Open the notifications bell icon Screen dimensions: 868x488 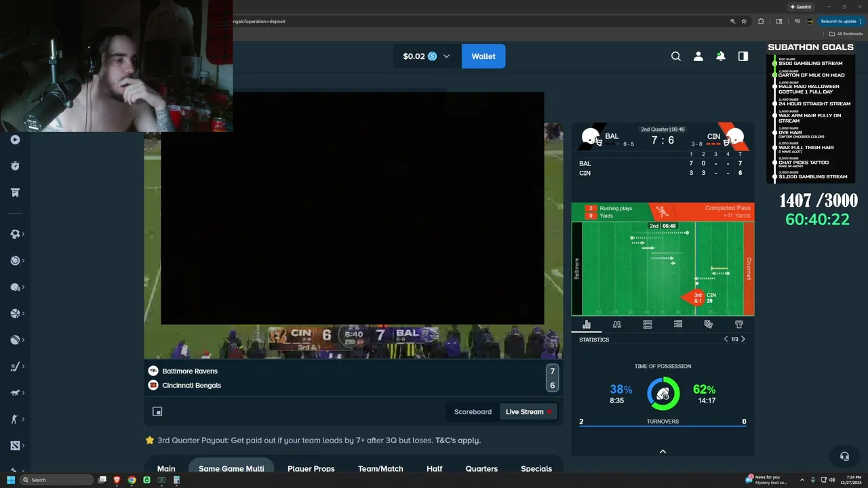pyautogui.click(x=721, y=56)
